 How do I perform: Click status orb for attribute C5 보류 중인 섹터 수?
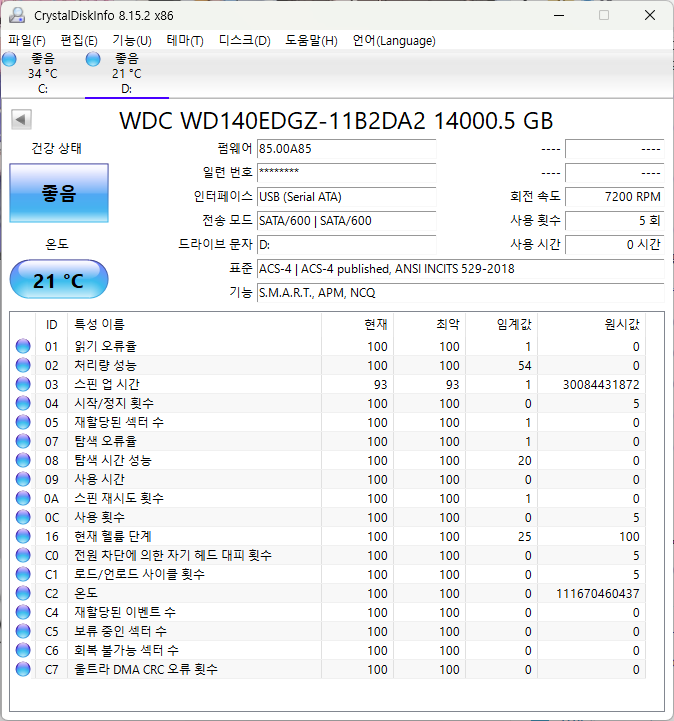click(x=23, y=631)
